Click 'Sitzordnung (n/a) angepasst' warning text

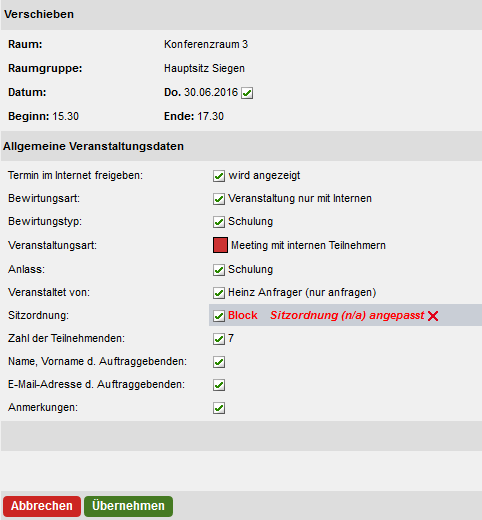coord(347,315)
